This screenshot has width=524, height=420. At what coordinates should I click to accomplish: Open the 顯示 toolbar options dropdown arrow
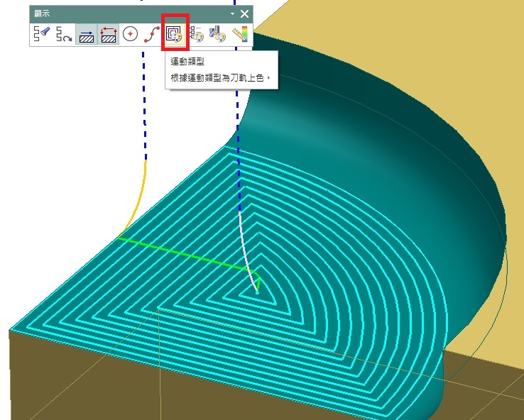pos(232,13)
